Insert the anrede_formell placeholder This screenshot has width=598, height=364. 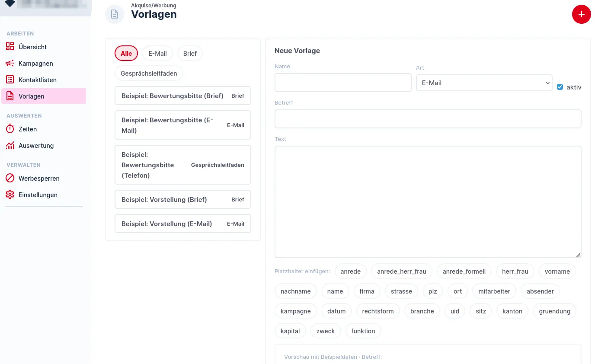click(464, 271)
